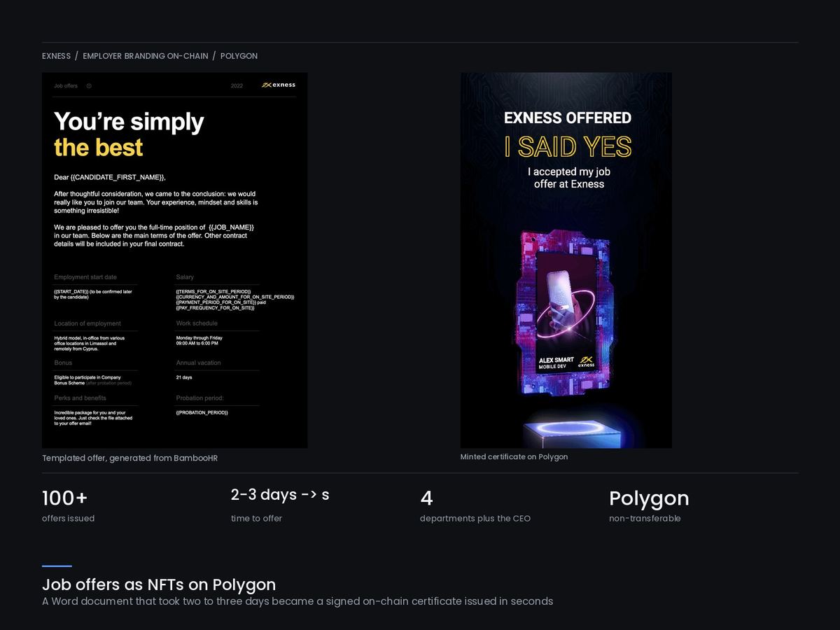Click the large 'Polygon' statistic

point(649,498)
